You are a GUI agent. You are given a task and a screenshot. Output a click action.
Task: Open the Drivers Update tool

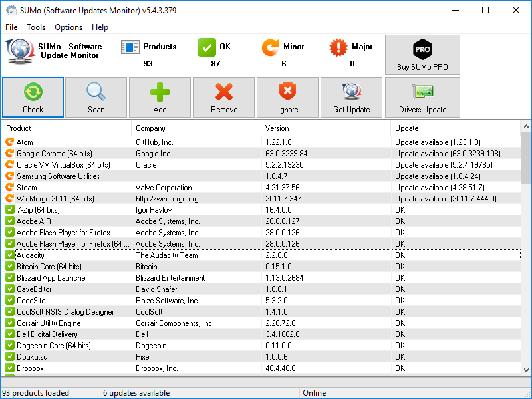click(422, 98)
